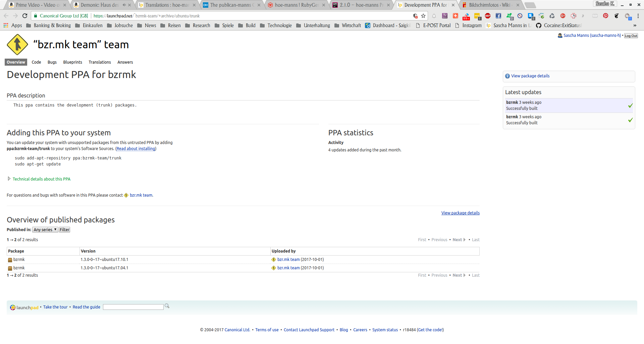Click the blue S extension icon
The image size is (644, 344).
[531, 16]
